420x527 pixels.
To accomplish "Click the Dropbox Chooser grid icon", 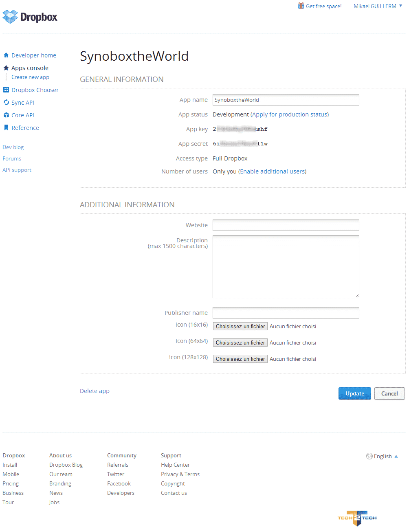I will tap(6, 90).
